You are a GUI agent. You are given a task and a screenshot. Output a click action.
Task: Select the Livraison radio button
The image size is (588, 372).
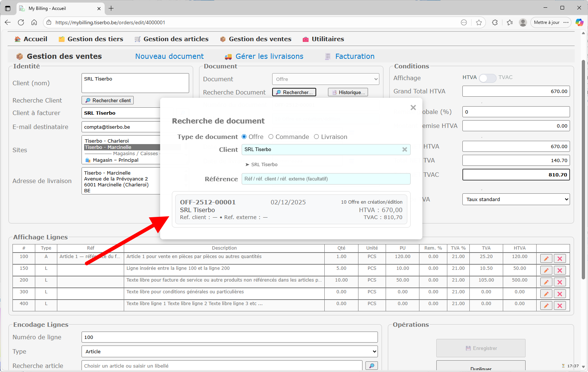click(316, 137)
